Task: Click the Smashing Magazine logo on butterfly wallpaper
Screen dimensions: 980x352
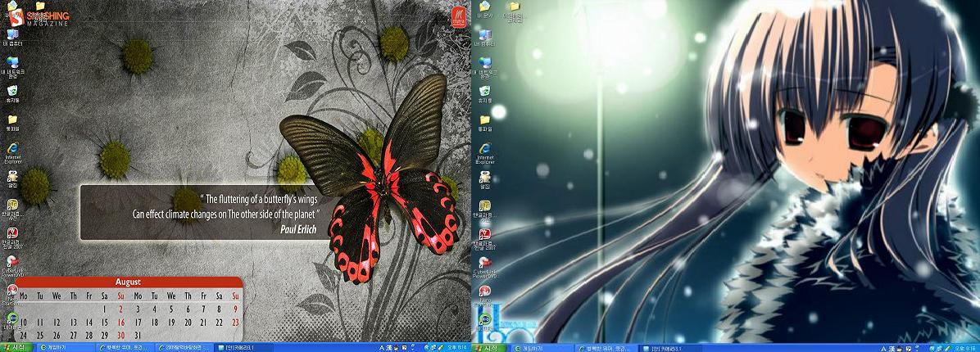Action: [x=39, y=16]
